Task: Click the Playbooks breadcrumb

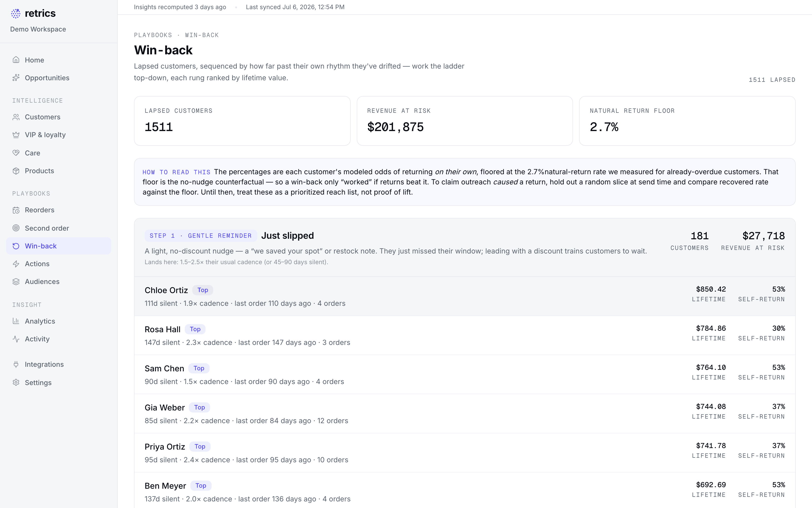Action: tap(153, 35)
